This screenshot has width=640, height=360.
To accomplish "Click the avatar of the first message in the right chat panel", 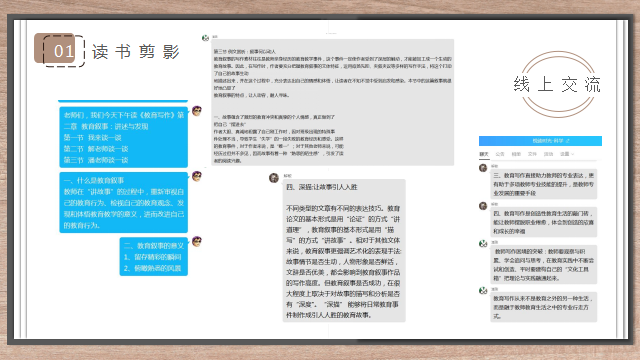I will coord(483,168).
